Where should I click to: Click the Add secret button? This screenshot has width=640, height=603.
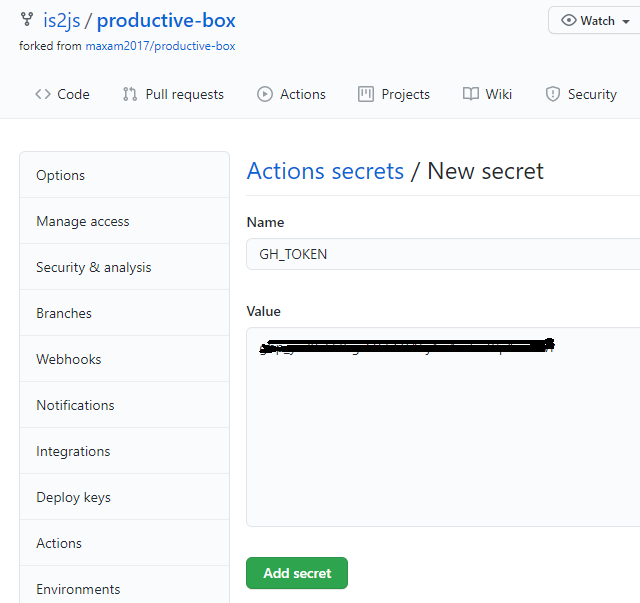[297, 573]
